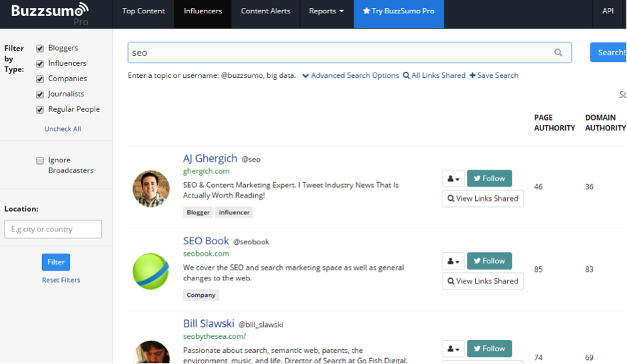View links shared by AJ Ghergich
Image resolution: width=627 pixels, height=364 pixels.
[x=482, y=198]
